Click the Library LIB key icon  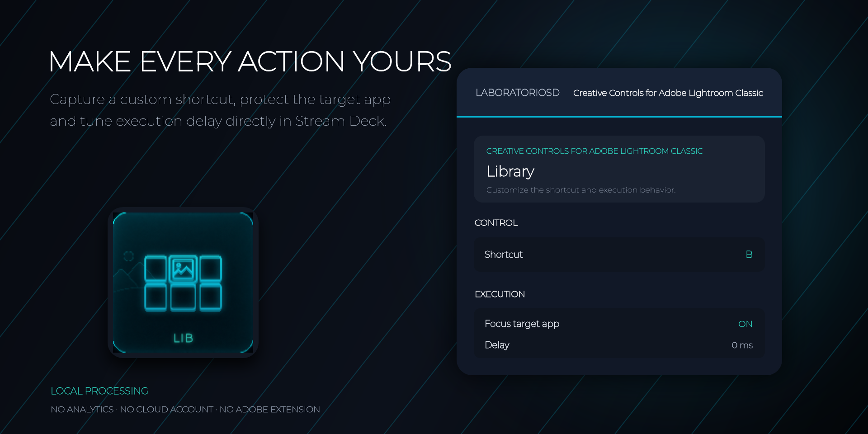183,283
